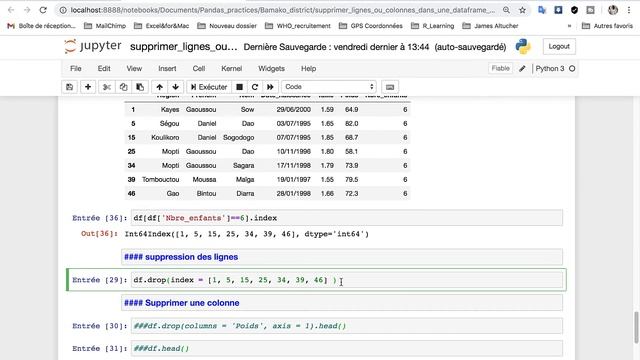This screenshot has width=640, height=360.
Task: Click the localhost URL address bar
Action: click(x=282, y=10)
